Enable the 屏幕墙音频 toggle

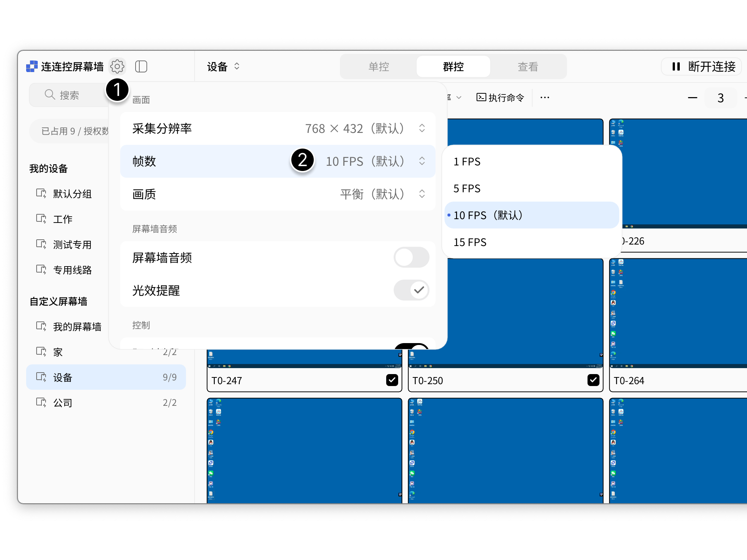click(411, 258)
